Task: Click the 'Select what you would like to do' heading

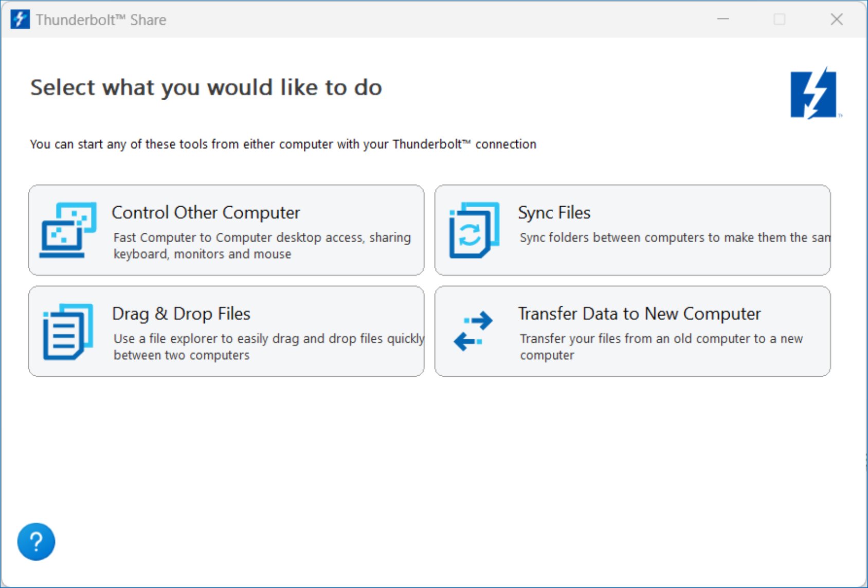Action: (206, 88)
